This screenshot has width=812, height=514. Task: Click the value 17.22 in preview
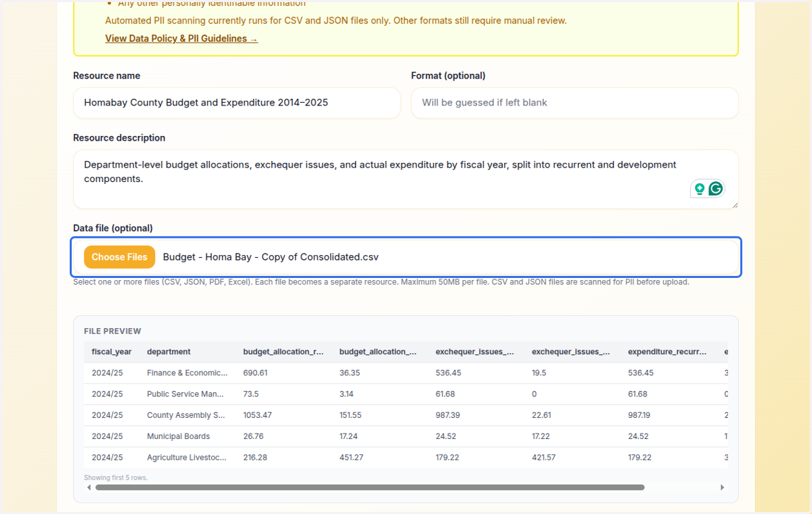[541, 436]
